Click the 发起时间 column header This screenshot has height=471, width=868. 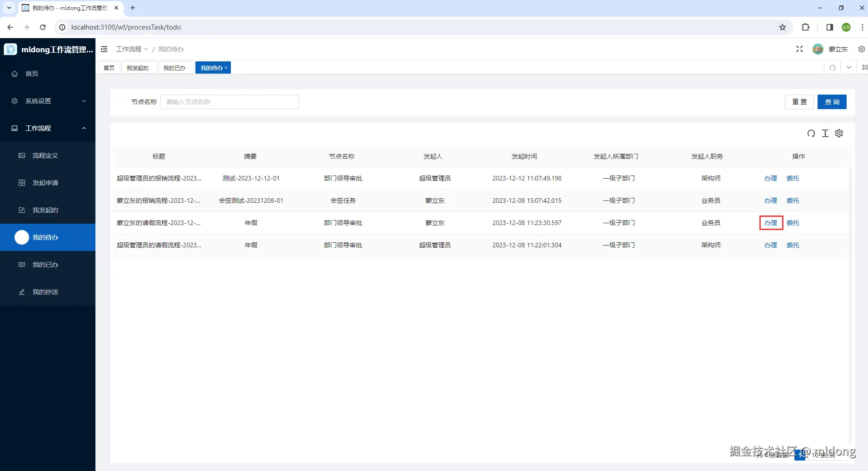524,156
